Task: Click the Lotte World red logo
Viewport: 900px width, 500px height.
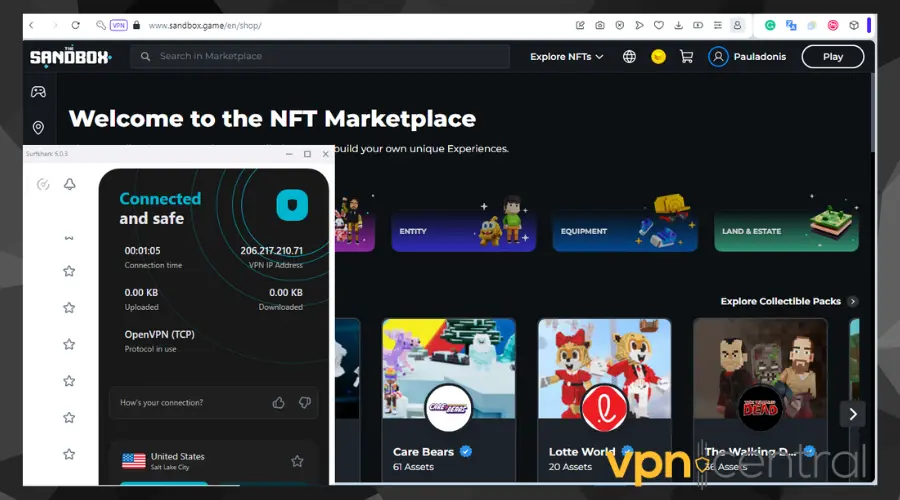Action: [604, 408]
